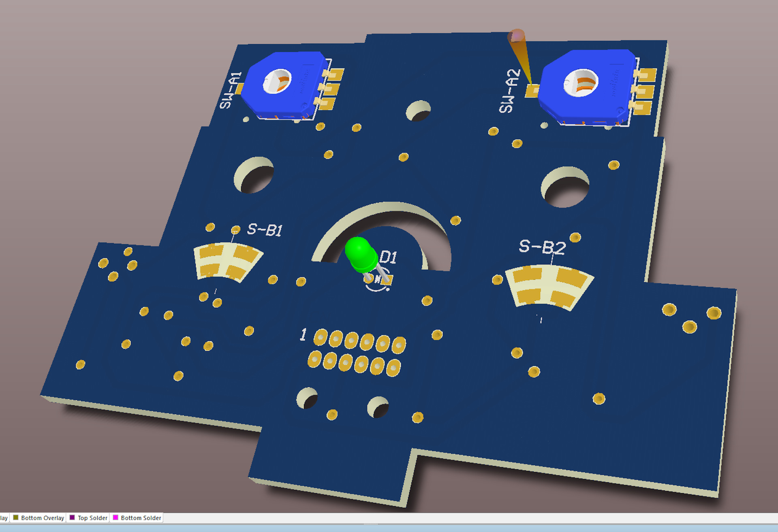Click the partially visible overlay tab at far left
The height and width of the screenshot is (532, 778).
pyautogui.click(x=4, y=518)
